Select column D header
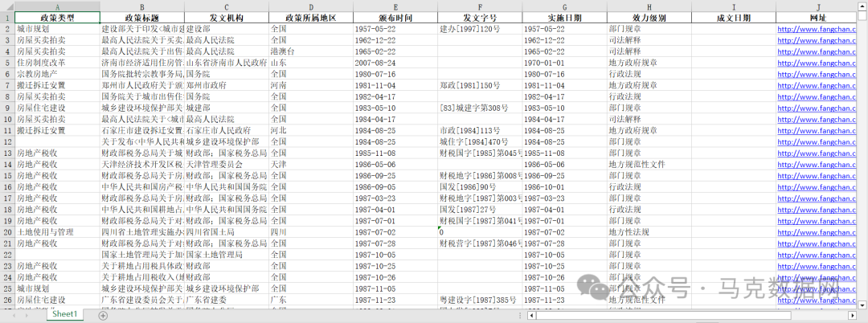868x323 pixels. tap(311, 6)
